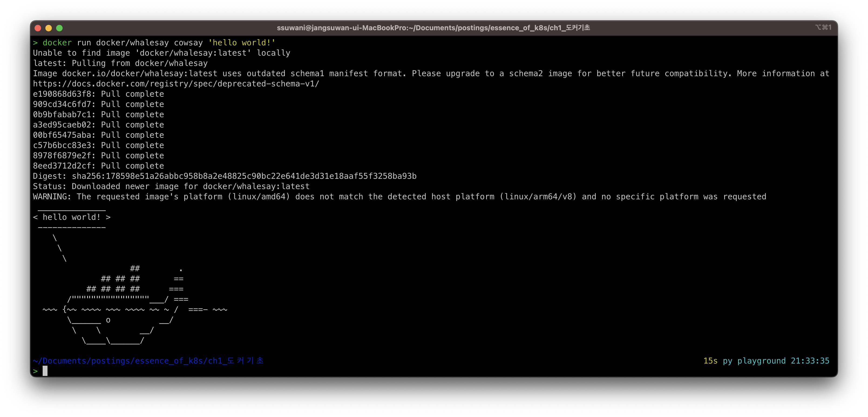Click layer 8eed3712d2cf pull complete line
The height and width of the screenshot is (417, 868).
[99, 166]
